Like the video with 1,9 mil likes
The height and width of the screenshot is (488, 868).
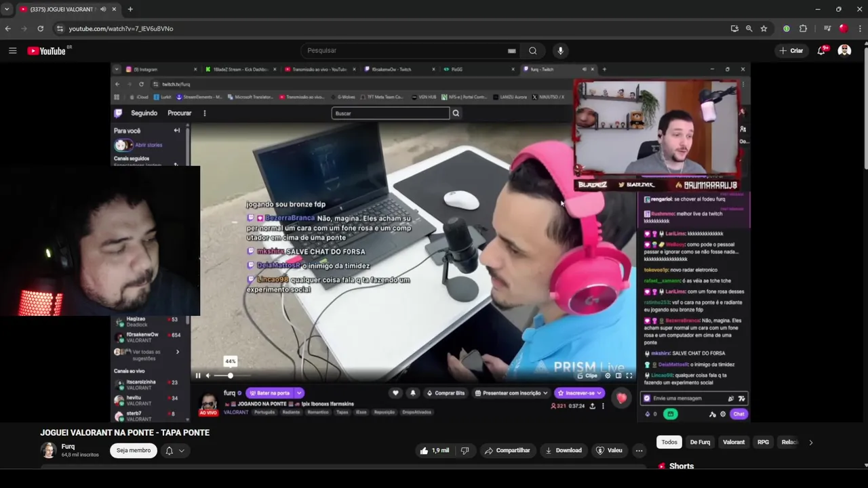pyautogui.click(x=434, y=451)
